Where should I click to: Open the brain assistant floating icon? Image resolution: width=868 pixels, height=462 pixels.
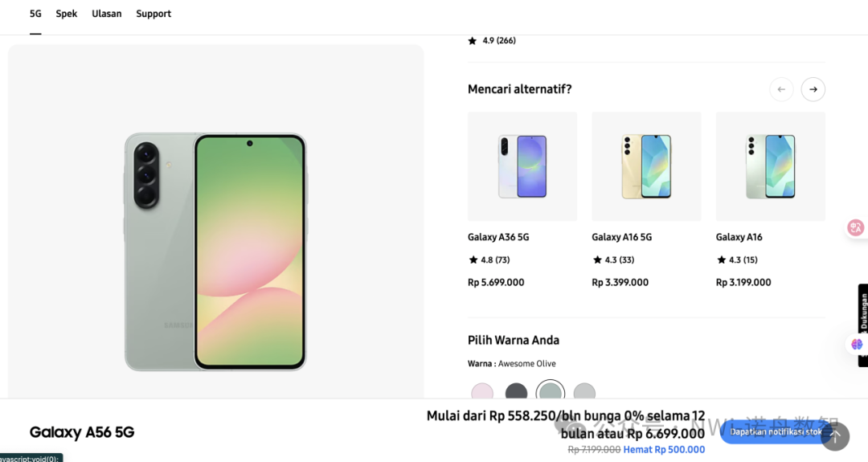857,344
